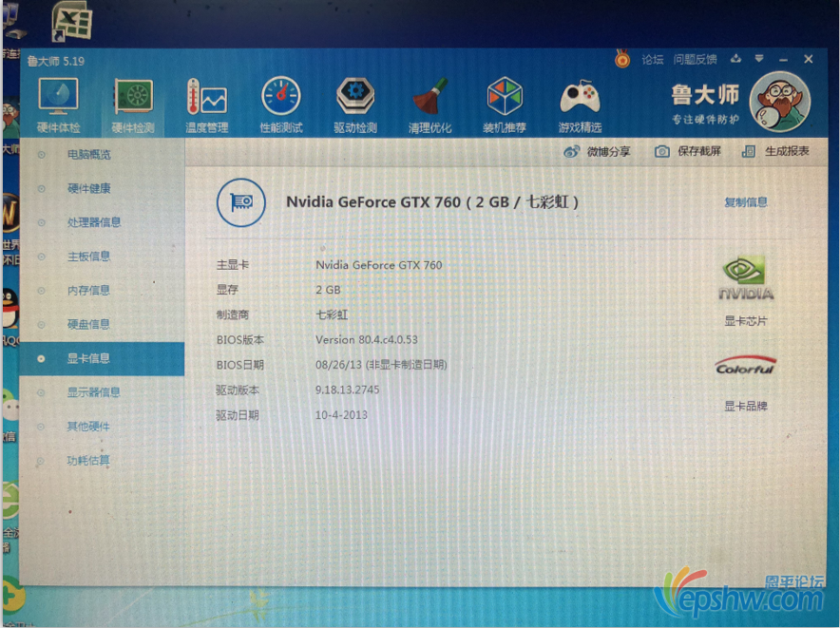Viewport: 840px width, 628px height.
Task: Click driver date value "10-4-2013"
Action: (341, 415)
